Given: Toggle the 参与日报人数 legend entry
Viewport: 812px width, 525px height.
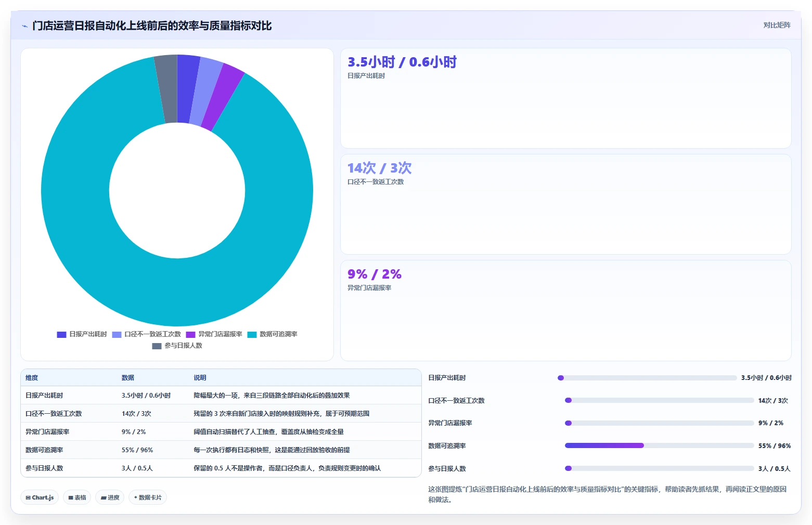Looking at the screenshot, I should click(x=177, y=346).
